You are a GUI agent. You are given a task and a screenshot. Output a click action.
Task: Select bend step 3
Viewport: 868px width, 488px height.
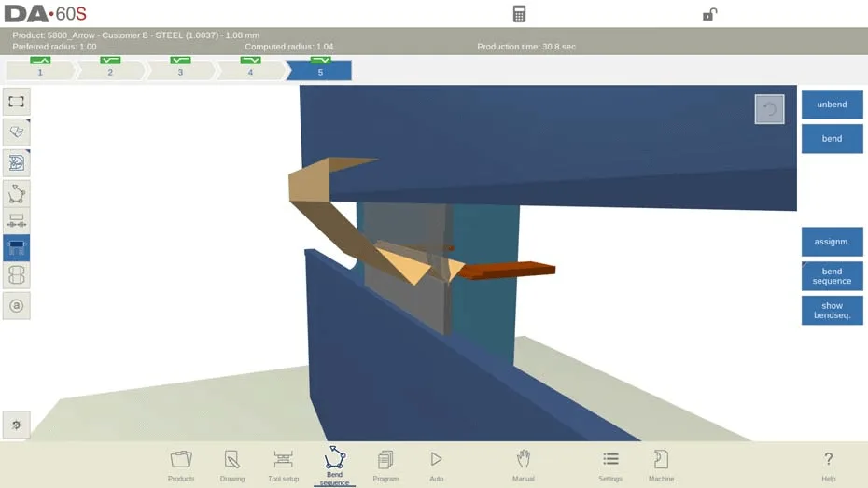point(180,69)
